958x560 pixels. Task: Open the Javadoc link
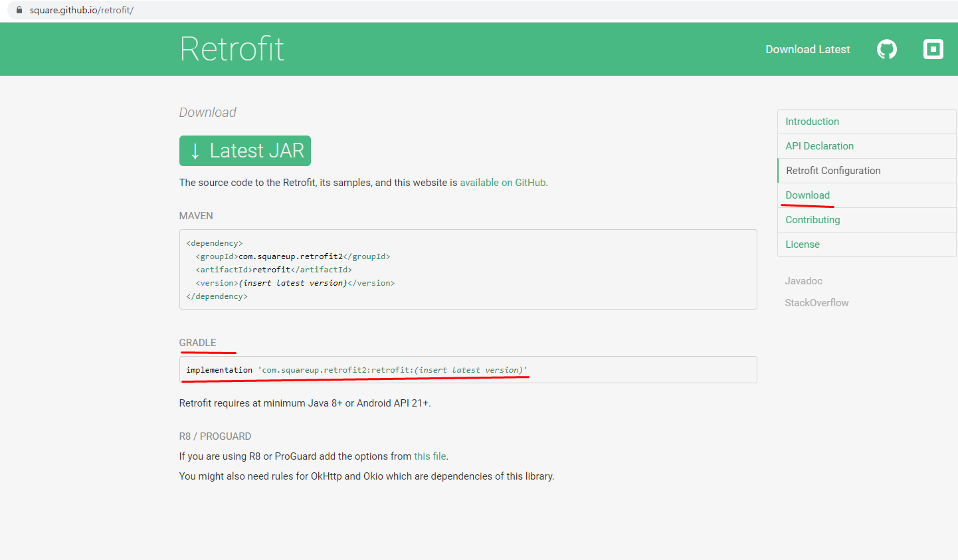tap(804, 281)
